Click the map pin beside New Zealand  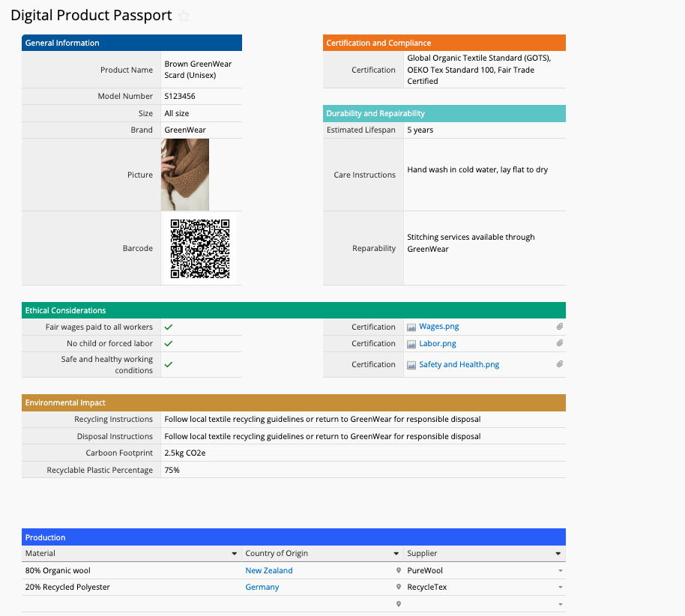point(398,570)
